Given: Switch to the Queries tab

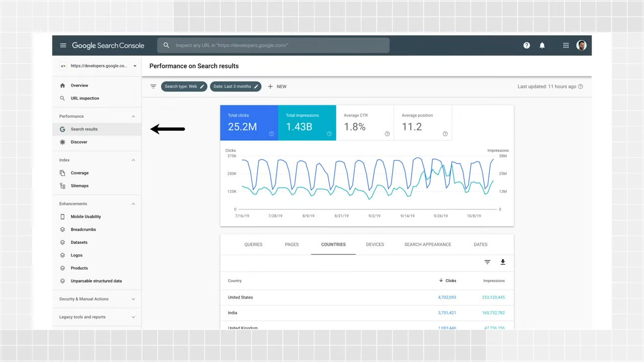Looking at the screenshot, I should pos(253,244).
